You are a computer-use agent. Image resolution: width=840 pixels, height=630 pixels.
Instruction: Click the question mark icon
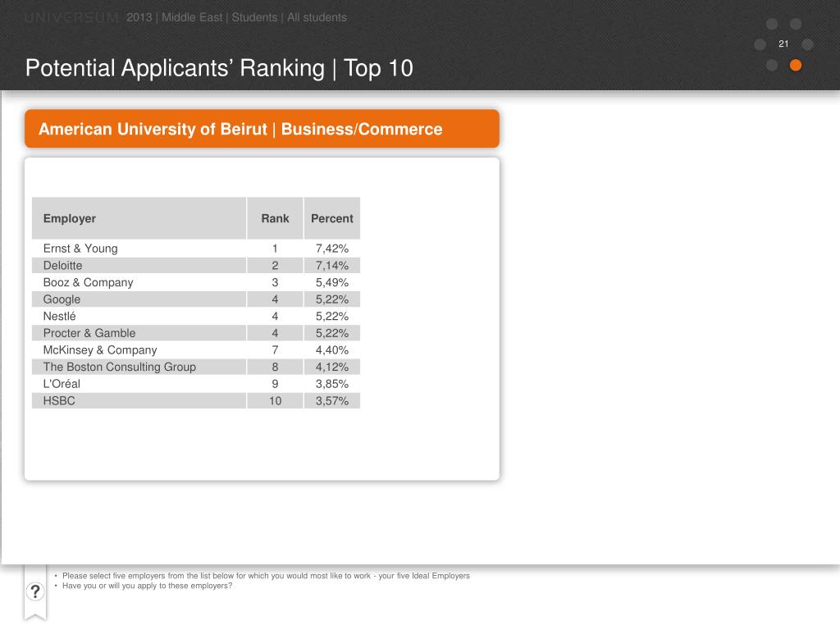(34, 591)
